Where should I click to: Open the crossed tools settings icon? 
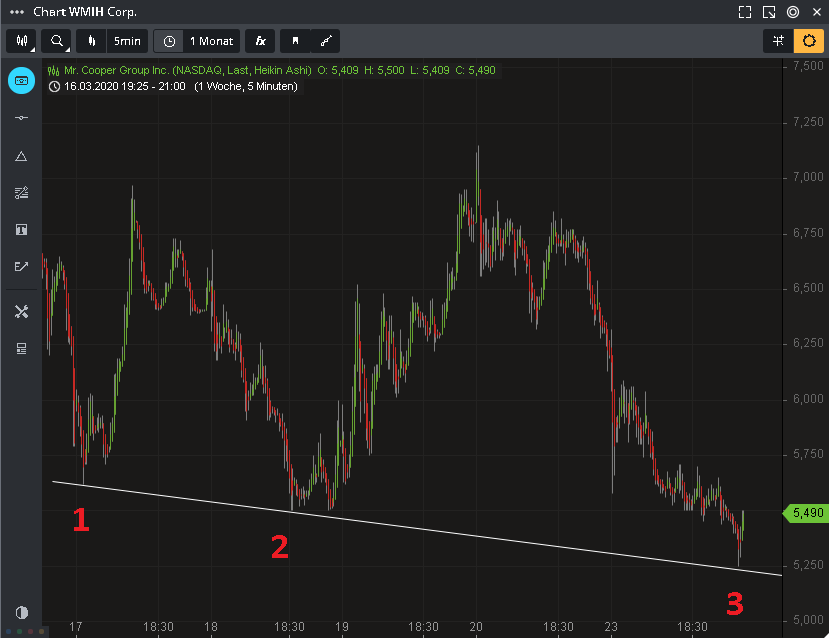[x=21, y=311]
